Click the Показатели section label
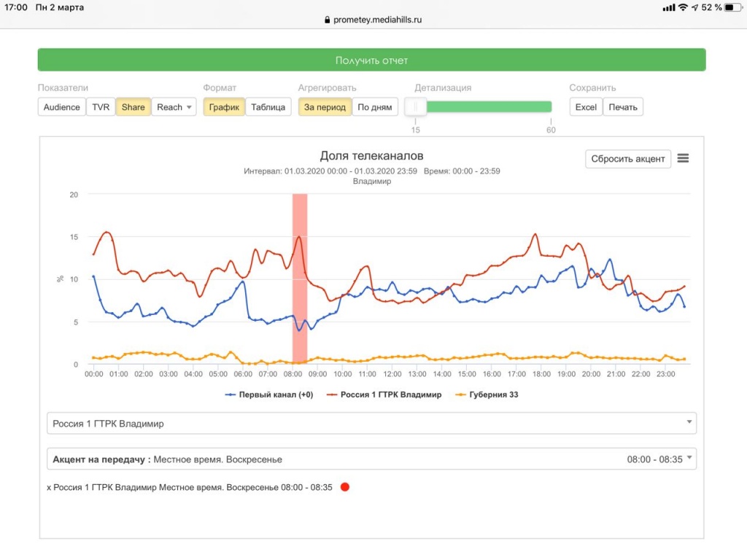747x560 pixels. click(63, 87)
